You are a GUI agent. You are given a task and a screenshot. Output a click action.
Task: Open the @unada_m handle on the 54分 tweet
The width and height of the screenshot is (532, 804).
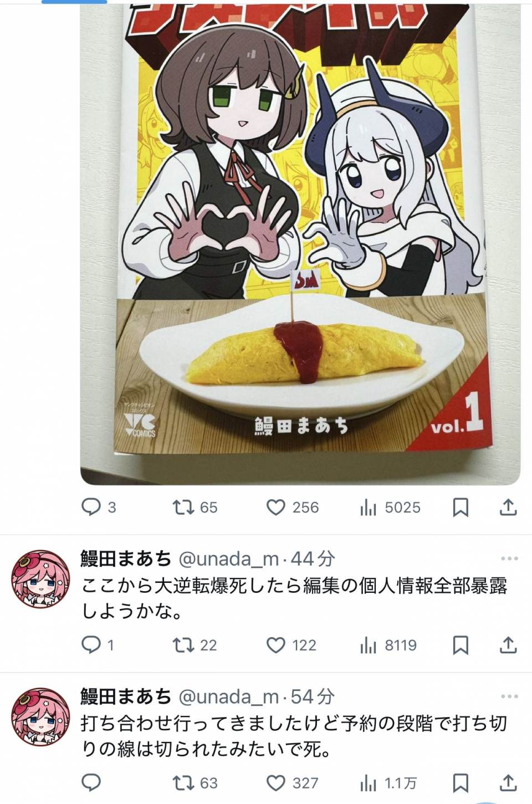click(x=229, y=697)
